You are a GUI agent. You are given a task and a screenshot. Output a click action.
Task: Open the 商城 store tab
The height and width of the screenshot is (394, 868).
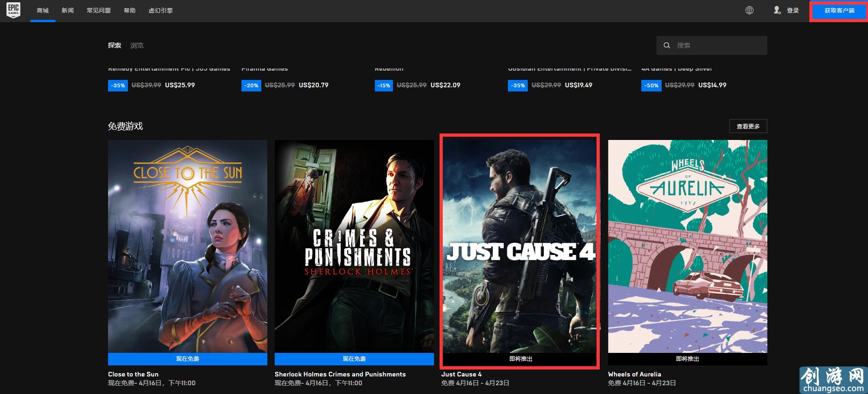tap(43, 10)
